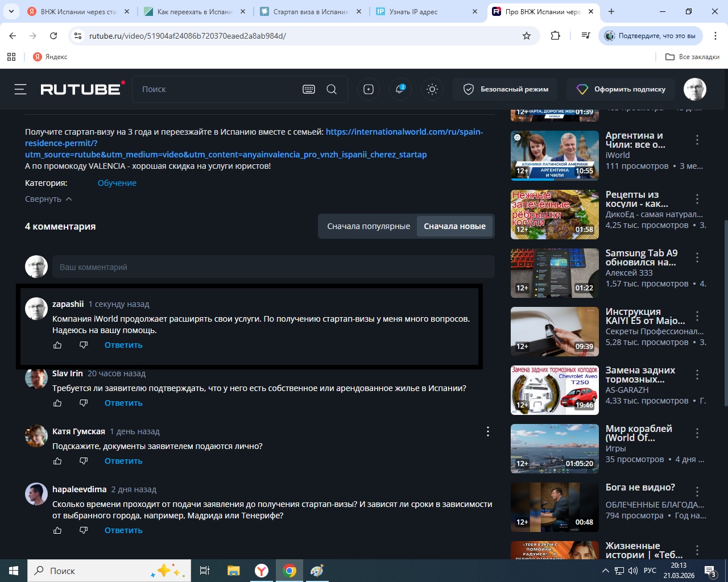Open "Samsung Tab A9" video thumbnail

[555, 273]
